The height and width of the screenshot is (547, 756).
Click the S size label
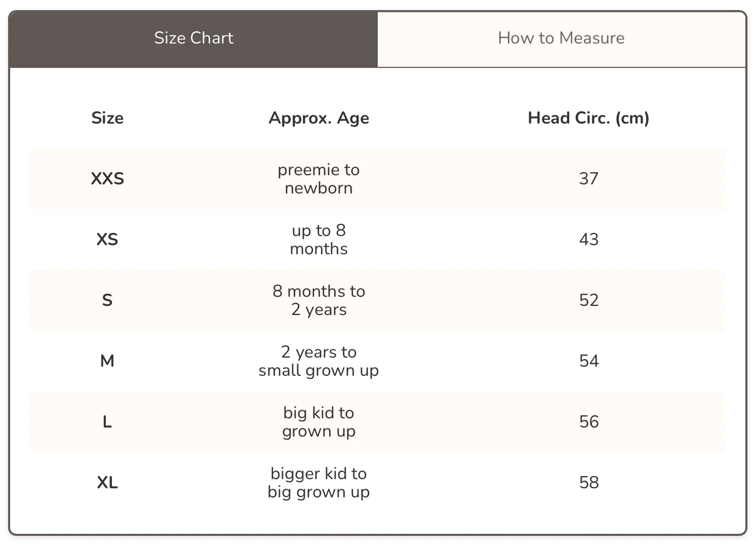tap(107, 300)
